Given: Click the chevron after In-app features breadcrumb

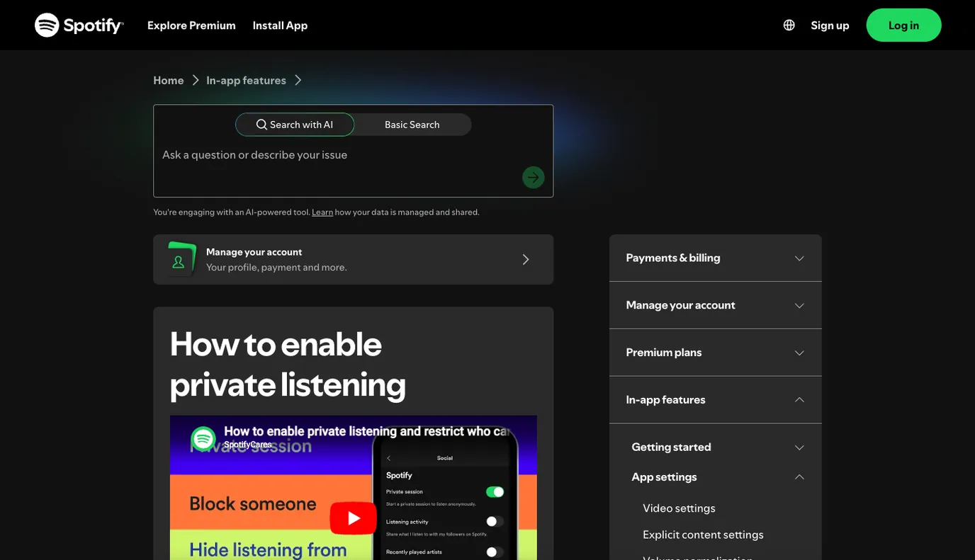Looking at the screenshot, I should tap(298, 80).
